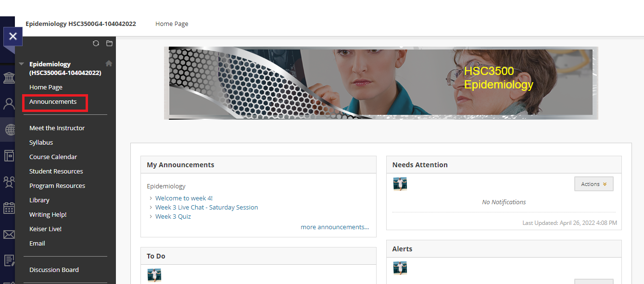Click Needs Attention module header

[x=504, y=165]
